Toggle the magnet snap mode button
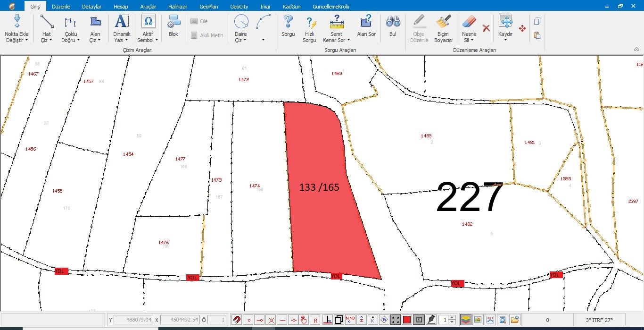 237,320
